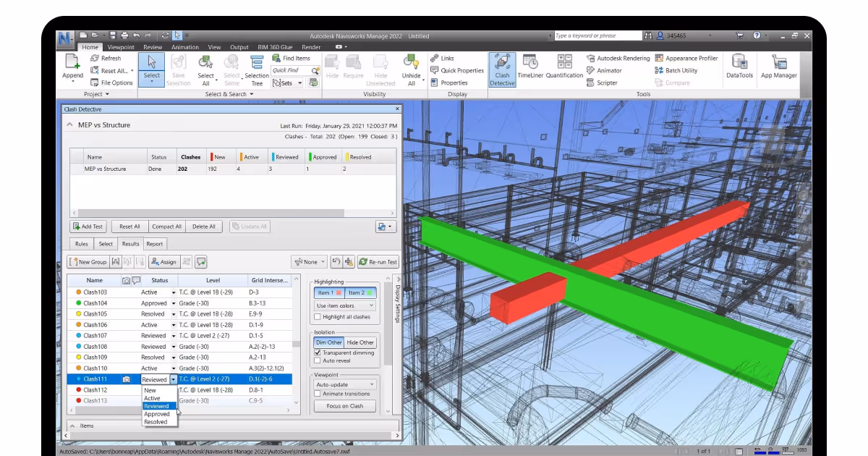This screenshot has height=456, width=868.
Task: Open the Sets dropdown
Action: tap(288, 83)
